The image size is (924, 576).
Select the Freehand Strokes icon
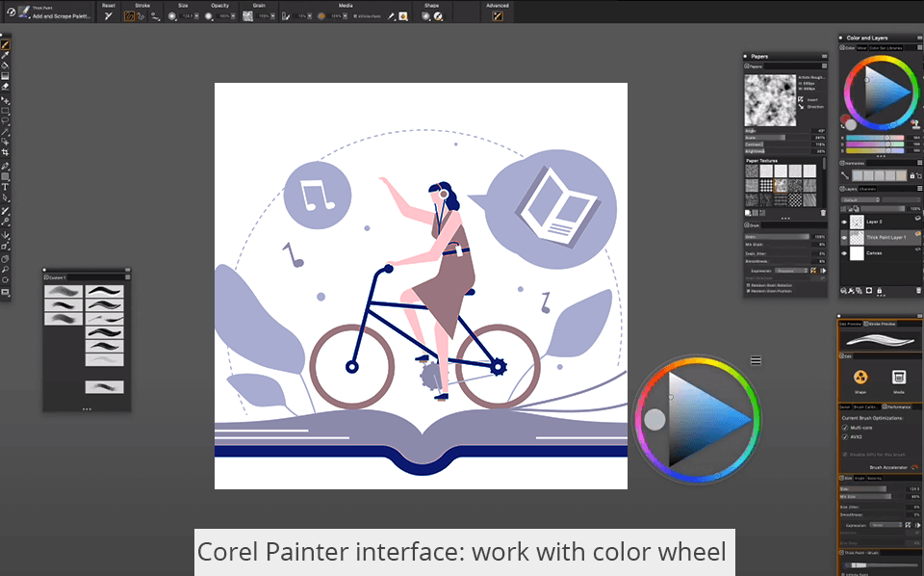pyautogui.click(x=129, y=16)
